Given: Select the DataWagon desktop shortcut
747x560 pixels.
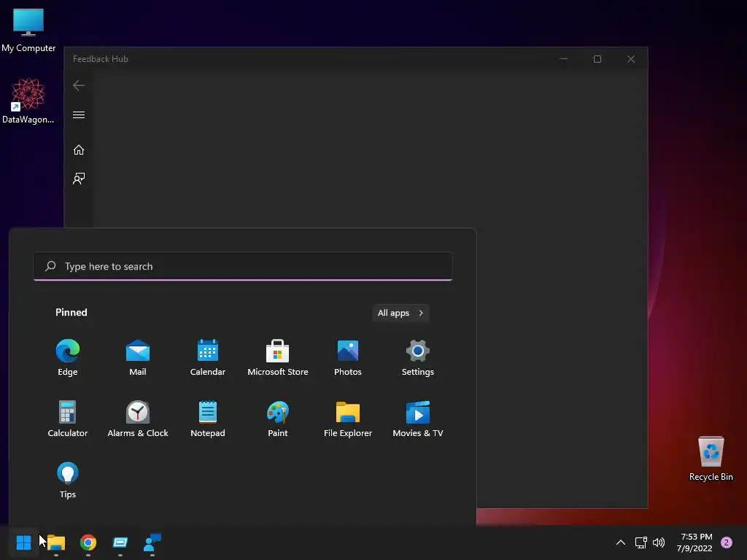Looking at the screenshot, I should 28,101.
